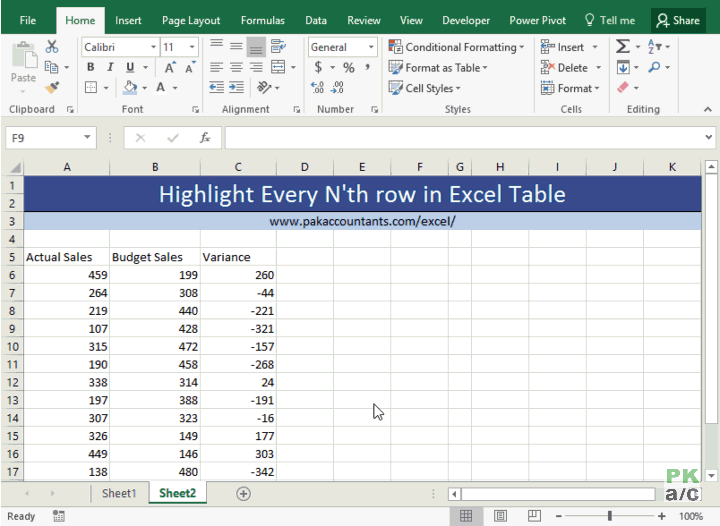This screenshot has height=526, width=720.
Task: Switch to the Page Layout tab
Action: [x=191, y=20]
